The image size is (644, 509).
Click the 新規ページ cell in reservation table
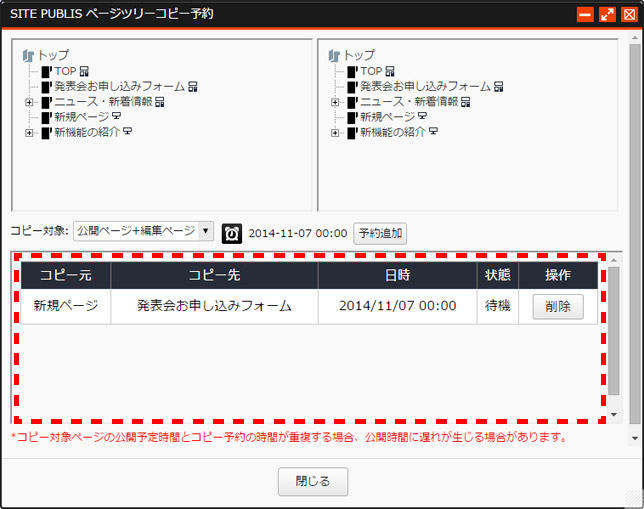point(66,306)
